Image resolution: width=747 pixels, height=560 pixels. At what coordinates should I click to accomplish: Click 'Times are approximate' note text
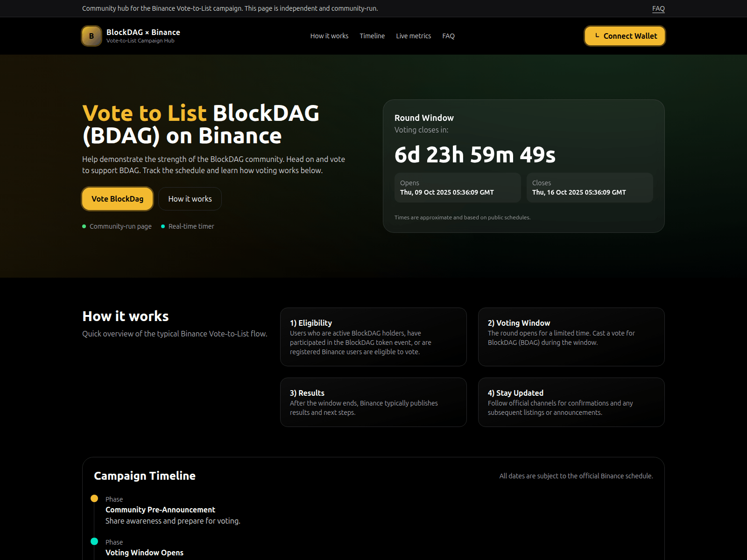(462, 217)
